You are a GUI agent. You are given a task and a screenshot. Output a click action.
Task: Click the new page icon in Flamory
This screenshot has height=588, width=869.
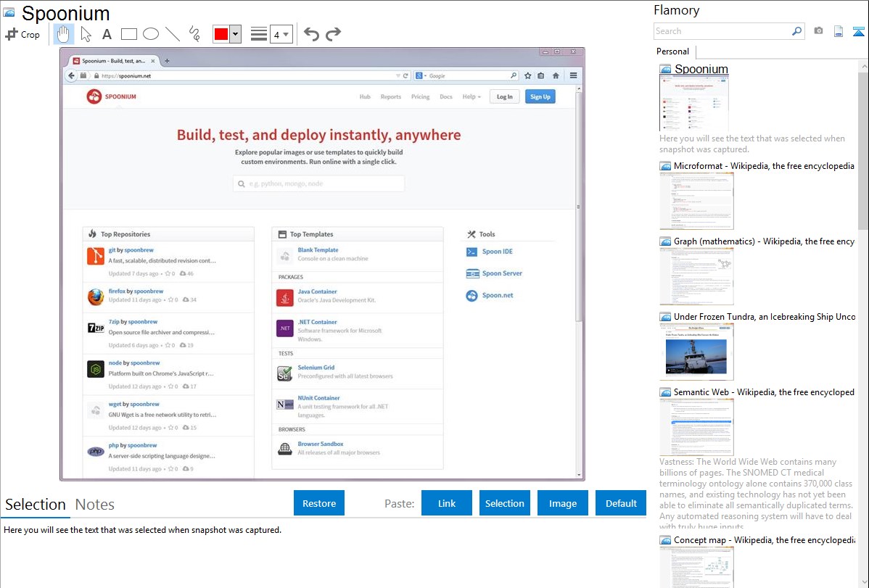coord(839,31)
